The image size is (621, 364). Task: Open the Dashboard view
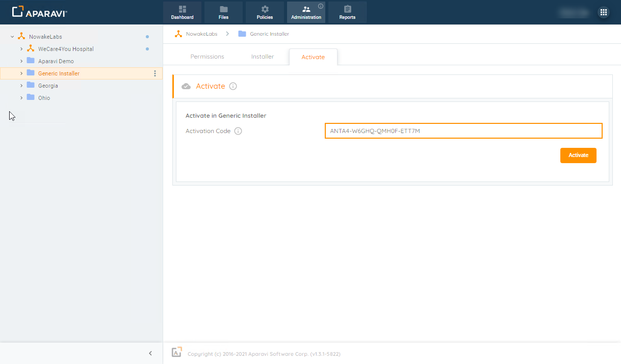(x=182, y=12)
